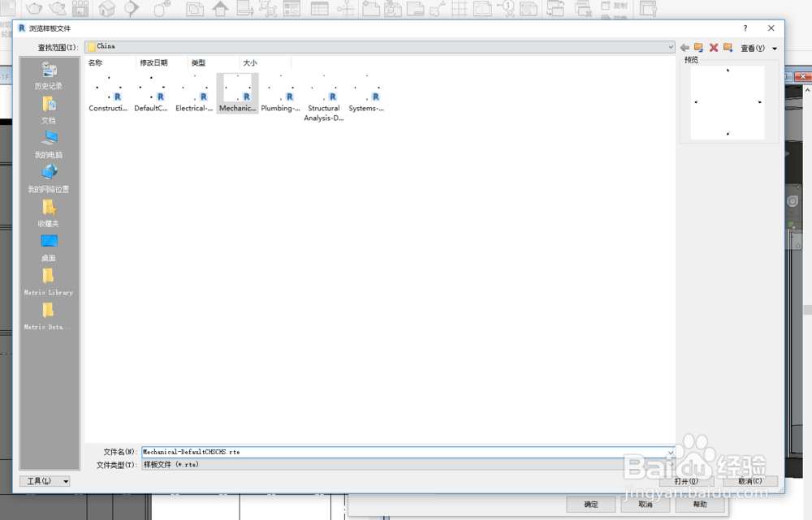Create a new folder
Screen dimensions: 812x520
coord(728,47)
